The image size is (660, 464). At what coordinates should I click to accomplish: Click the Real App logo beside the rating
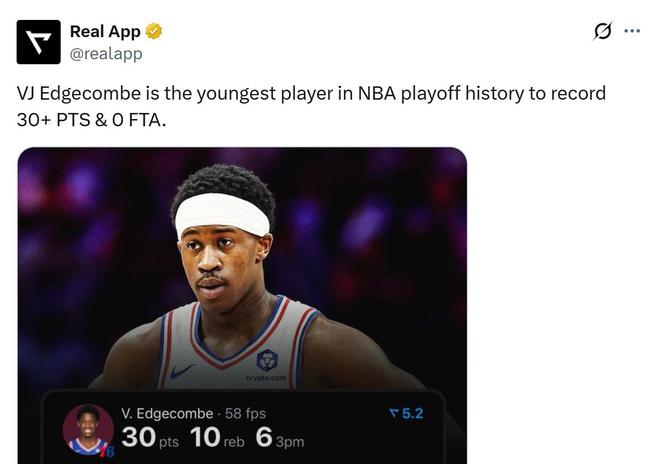(x=393, y=413)
